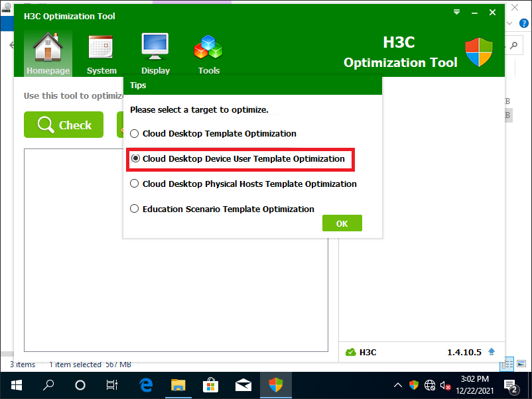This screenshot has height=399, width=532.
Task: Click H3C Optimization Tool taskbar icon
Action: [x=276, y=385]
